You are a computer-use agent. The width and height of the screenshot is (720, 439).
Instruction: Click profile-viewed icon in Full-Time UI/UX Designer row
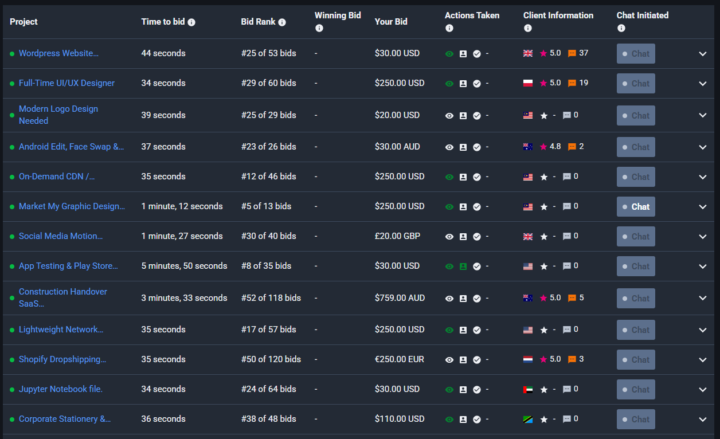pos(463,84)
